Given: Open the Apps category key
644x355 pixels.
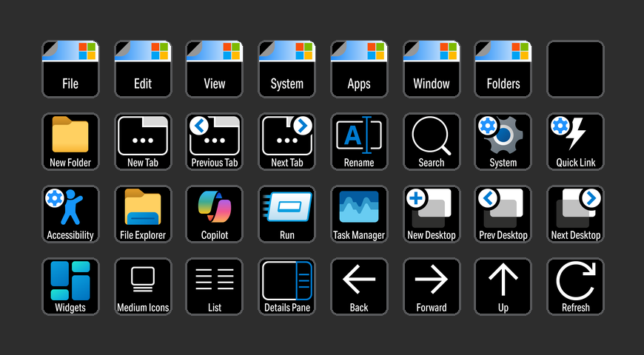Looking at the screenshot, I should pos(359,69).
